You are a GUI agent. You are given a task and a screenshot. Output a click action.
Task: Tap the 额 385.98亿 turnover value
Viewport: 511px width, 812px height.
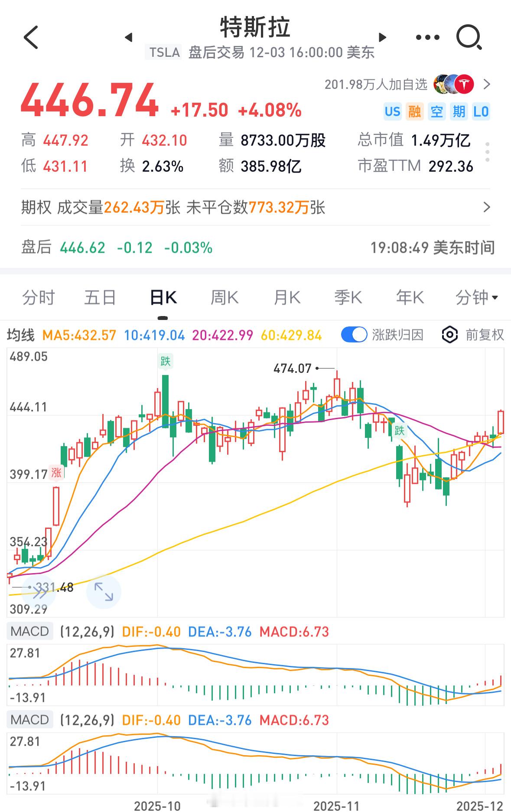pyautogui.click(x=260, y=166)
